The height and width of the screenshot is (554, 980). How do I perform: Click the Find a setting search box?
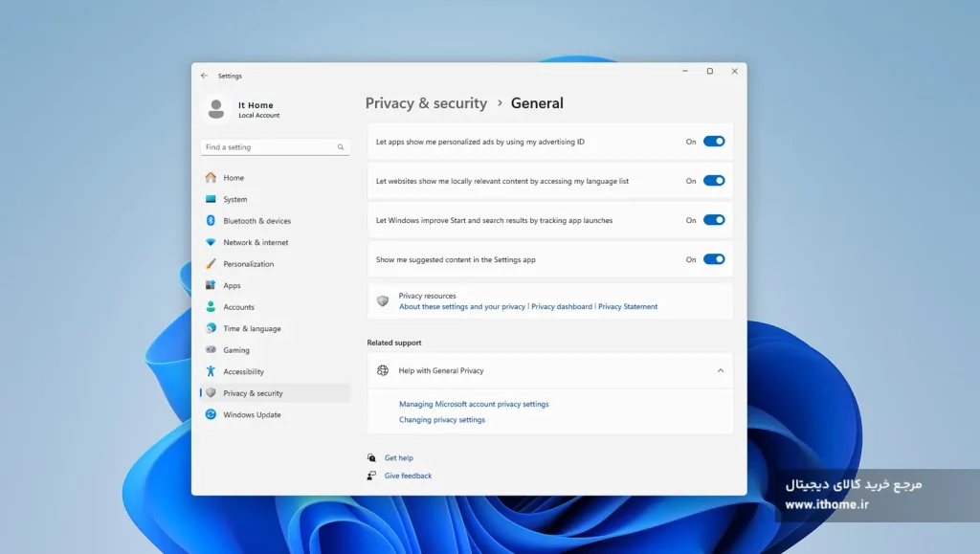(275, 147)
